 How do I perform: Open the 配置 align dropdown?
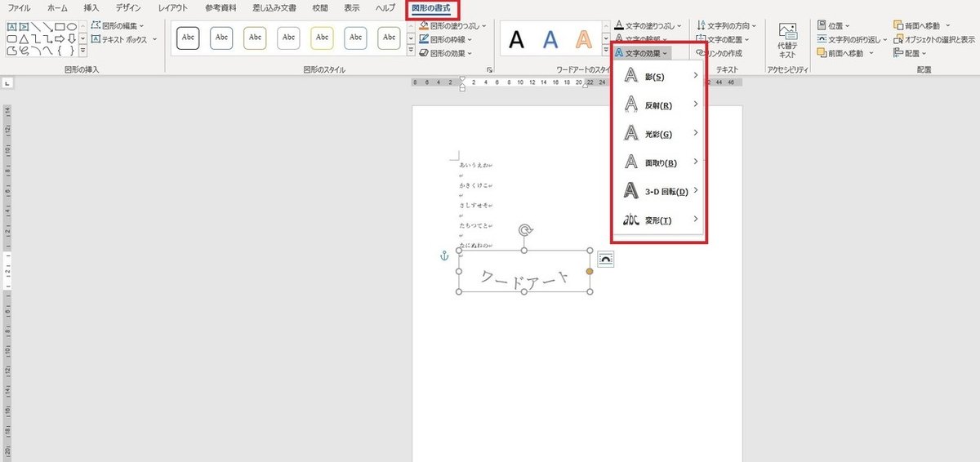911,53
